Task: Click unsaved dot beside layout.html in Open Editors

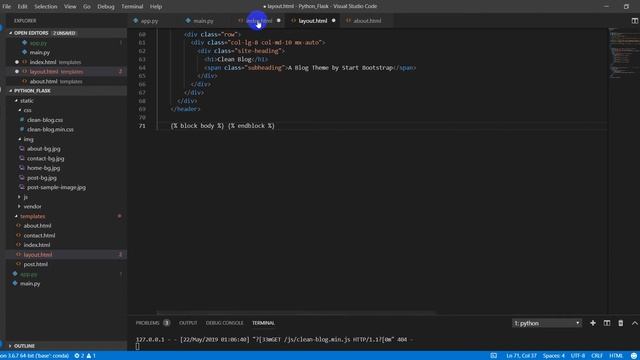Action: click(17, 71)
